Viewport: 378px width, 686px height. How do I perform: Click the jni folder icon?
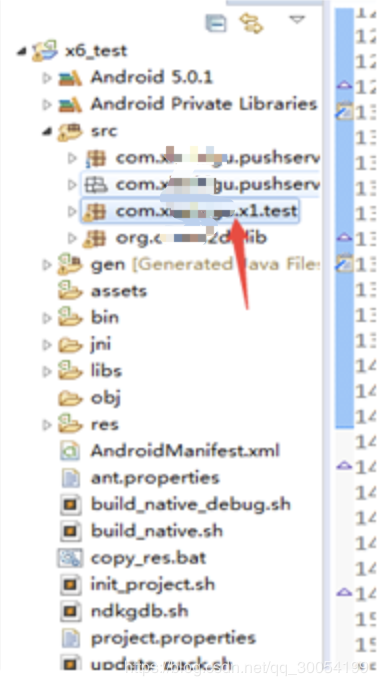(x=70, y=345)
